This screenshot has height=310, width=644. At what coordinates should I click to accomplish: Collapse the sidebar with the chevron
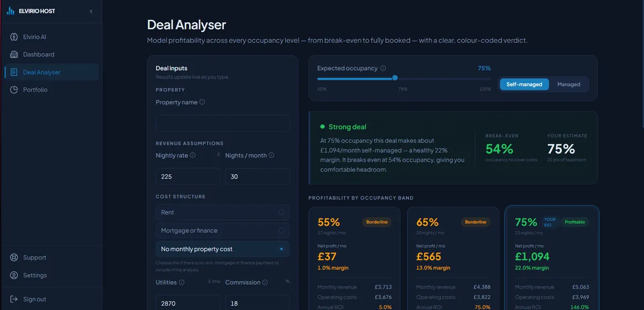[x=90, y=11]
